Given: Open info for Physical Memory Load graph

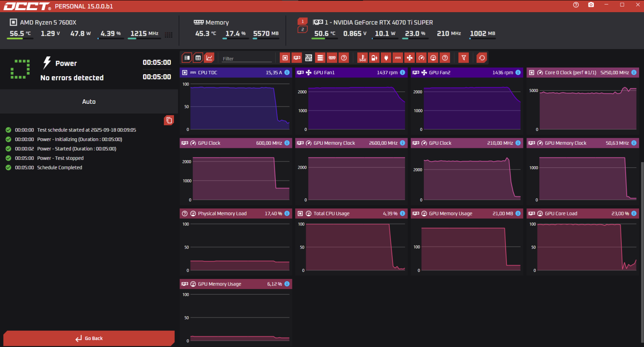Looking at the screenshot, I should point(287,214).
